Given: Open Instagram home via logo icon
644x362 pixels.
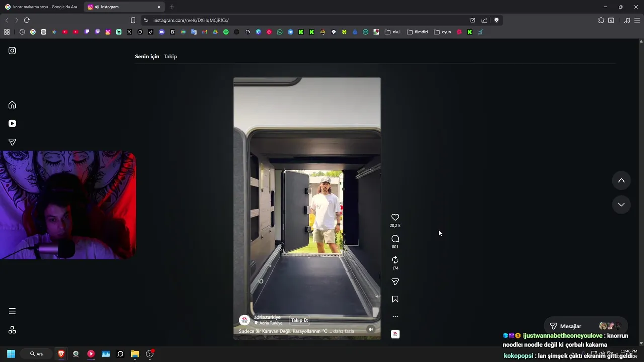Looking at the screenshot, I should coord(12,51).
